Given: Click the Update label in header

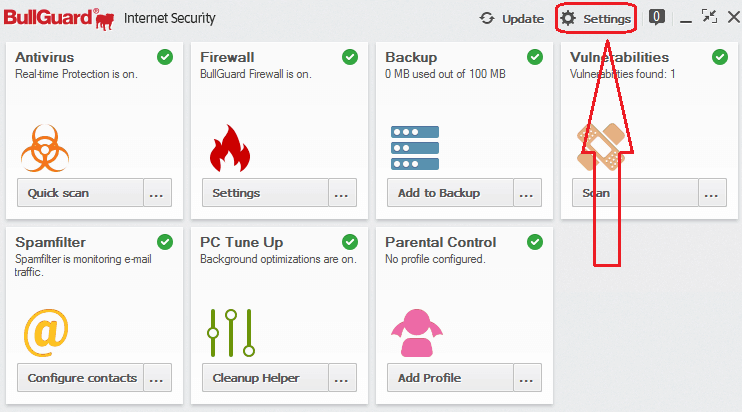Looking at the screenshot, I should [523, 19].
